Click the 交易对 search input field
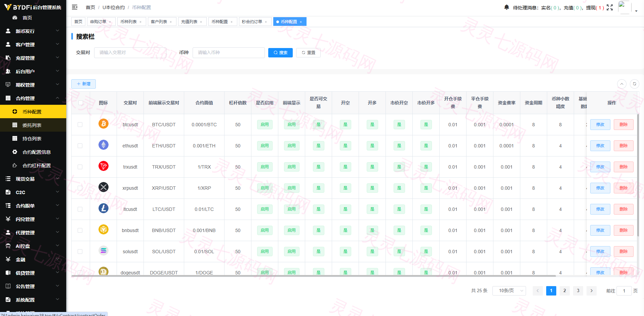644x316 pixels. pyautogui.click(x=130, y=53)
